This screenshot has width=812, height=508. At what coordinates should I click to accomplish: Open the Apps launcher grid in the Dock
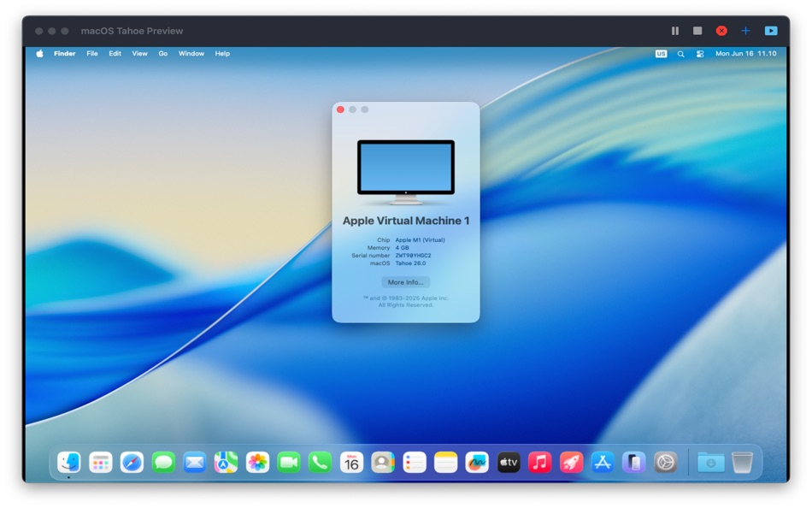tap(101, 462)
